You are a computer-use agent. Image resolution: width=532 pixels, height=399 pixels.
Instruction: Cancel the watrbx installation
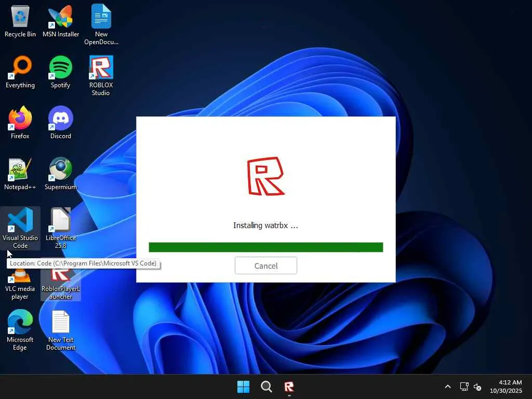point(266,265)
